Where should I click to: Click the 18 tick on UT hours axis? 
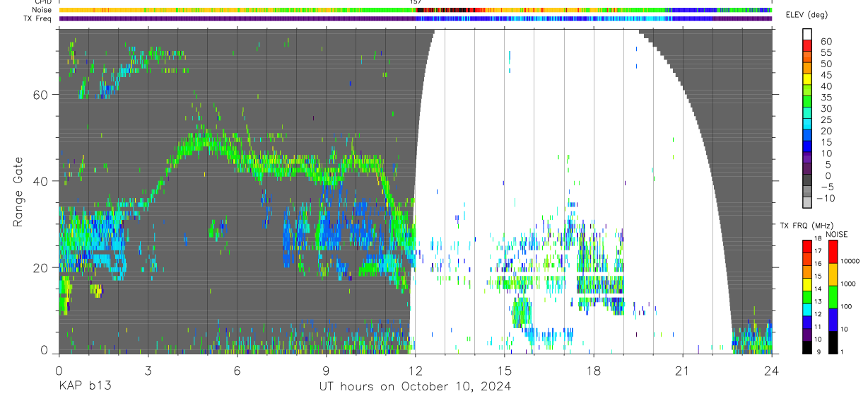click(x=594, y=371)
